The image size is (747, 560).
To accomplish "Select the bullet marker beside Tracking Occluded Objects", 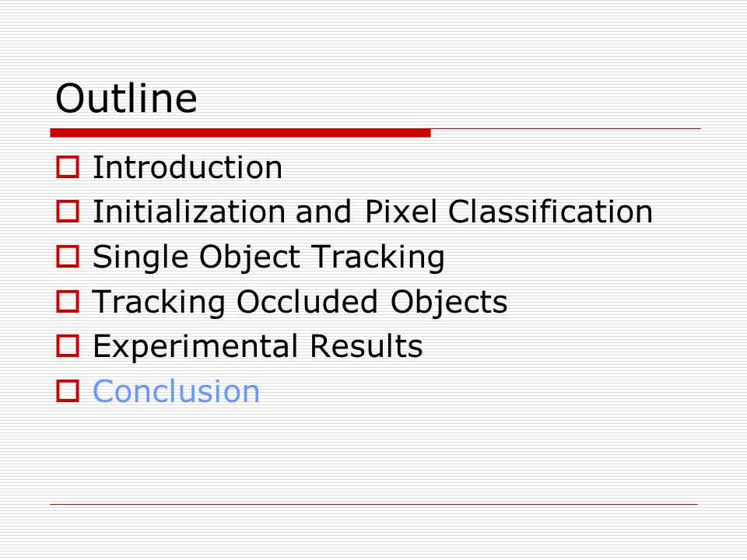I will tap(68, 302).
